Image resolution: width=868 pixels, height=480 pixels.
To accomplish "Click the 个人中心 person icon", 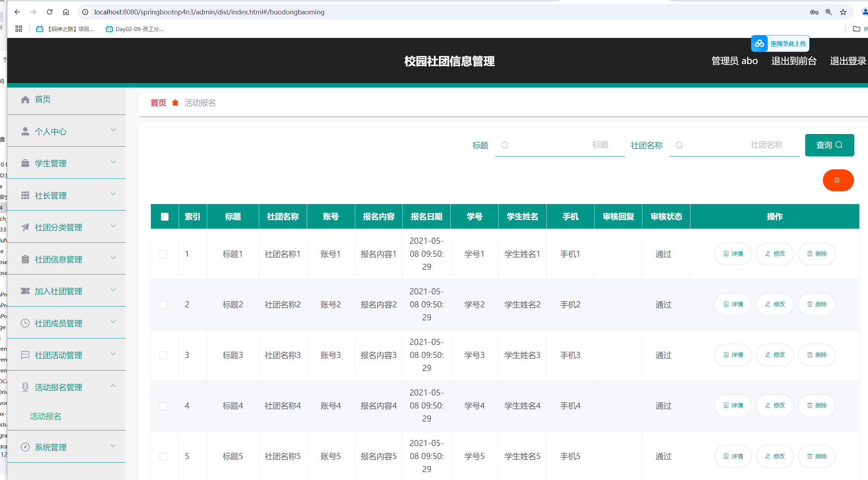I will click(x=25, y=131).
